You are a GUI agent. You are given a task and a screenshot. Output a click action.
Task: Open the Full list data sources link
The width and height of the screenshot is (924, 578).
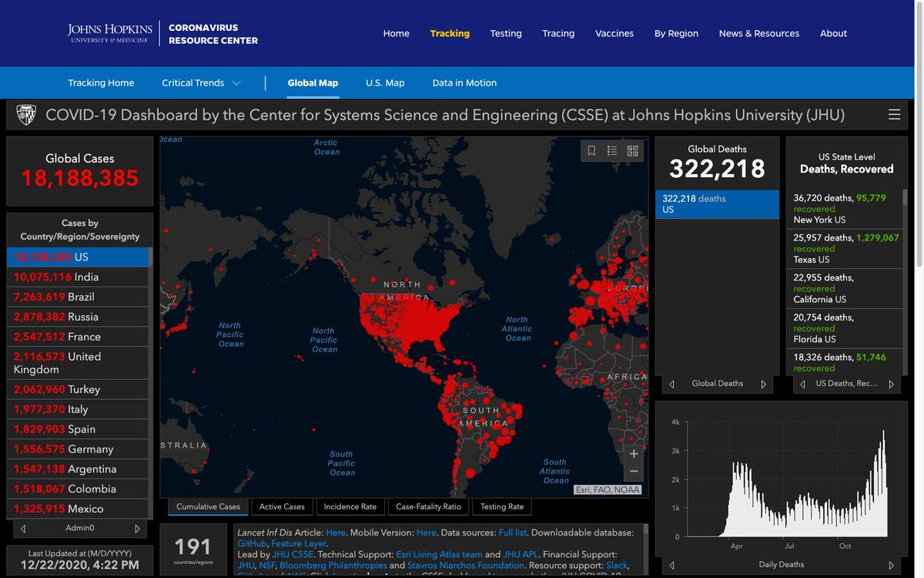point(512,533)
